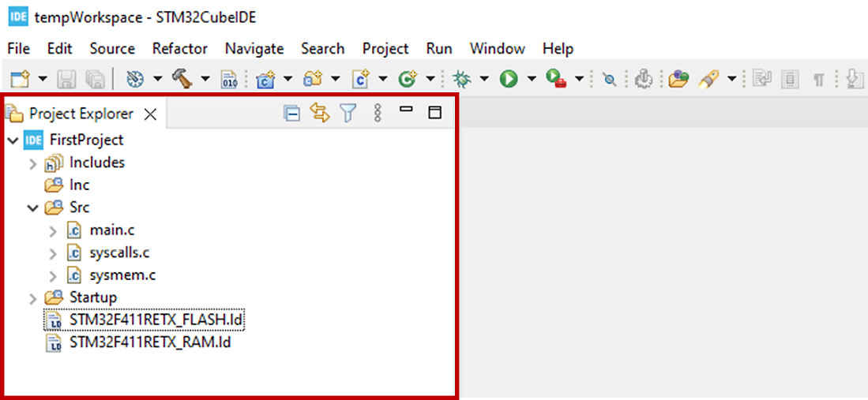This screenshot has width=868, height=400.
Task: Open the New dropdown arrow
Action: coord(43,79)
